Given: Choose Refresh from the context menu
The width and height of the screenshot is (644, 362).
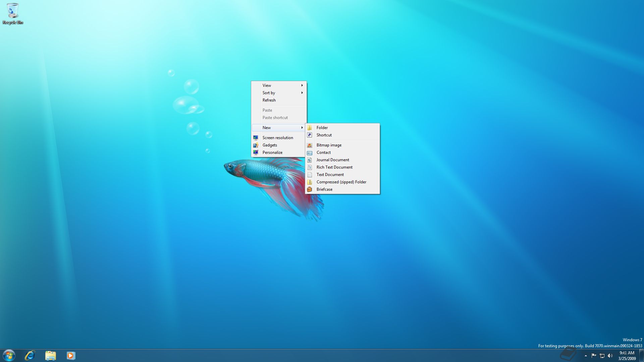Looking at the screenshot, I should 279,100.
